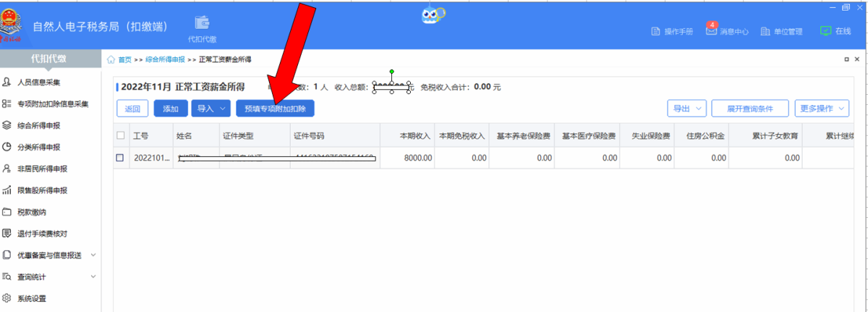The width and height of the screenshot is (868, 312).
Task: Open the 导出 export dropdown
Action: tap(686, 109)
